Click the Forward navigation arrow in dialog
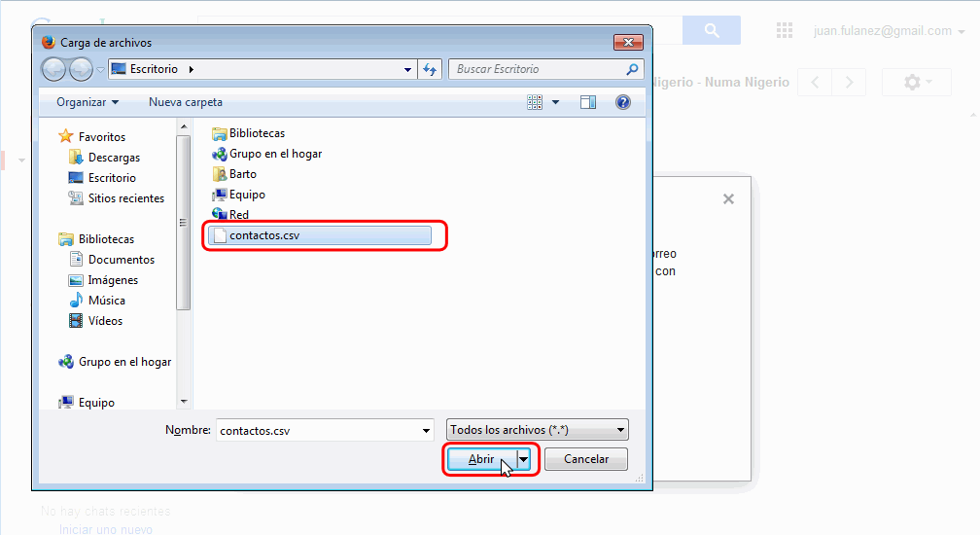This screenshot has height=535, width=980. tap(81, 69)
